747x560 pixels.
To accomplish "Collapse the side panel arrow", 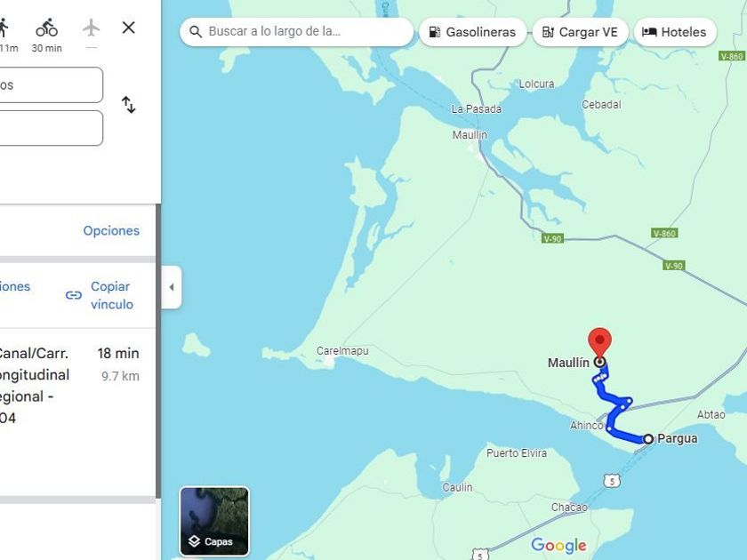I will (x=171, y=287).
